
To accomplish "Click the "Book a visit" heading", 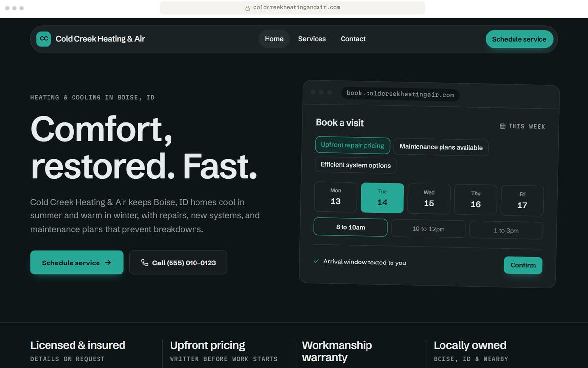I will (340, 123).
